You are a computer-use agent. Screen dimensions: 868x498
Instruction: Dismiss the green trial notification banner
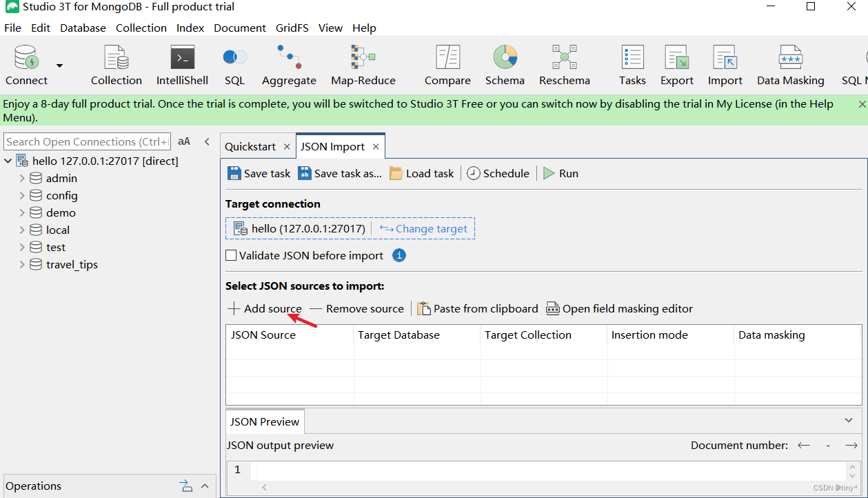[x=862, y=104]
